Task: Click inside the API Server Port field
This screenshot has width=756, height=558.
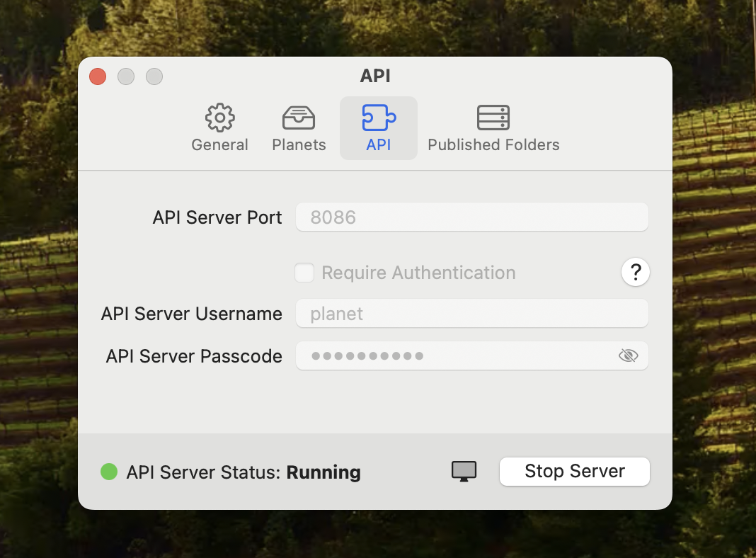Action: coord(471,217)
